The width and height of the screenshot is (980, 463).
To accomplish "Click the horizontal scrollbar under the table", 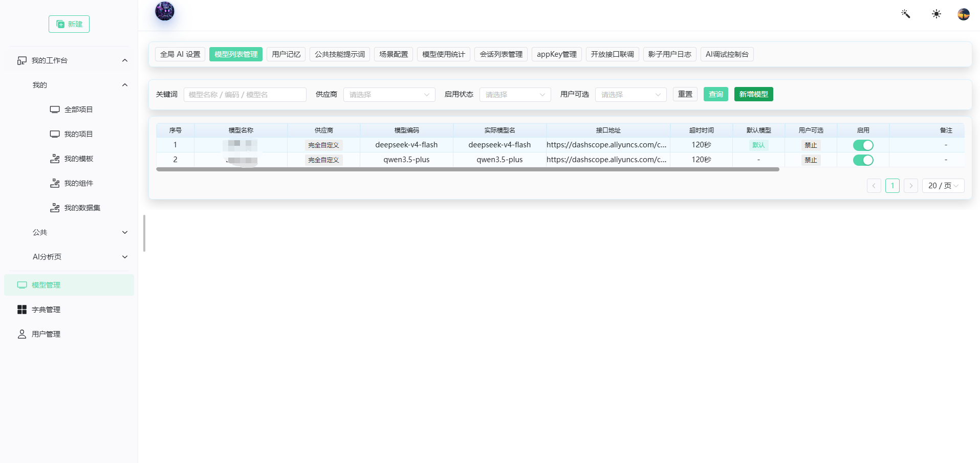I will pyautogui.click(x=468, y=169).
